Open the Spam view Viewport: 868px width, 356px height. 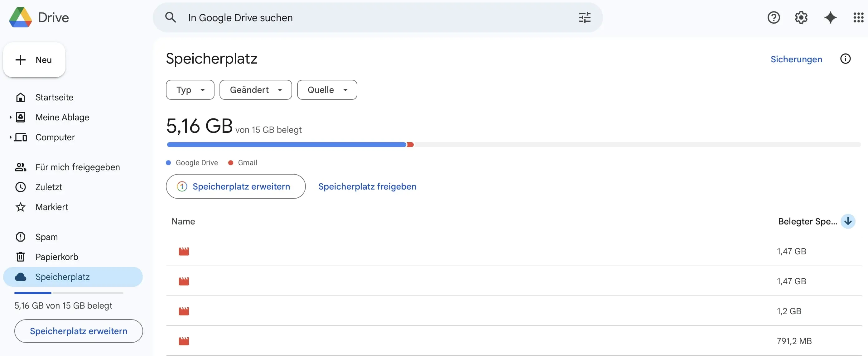point(46,237)
